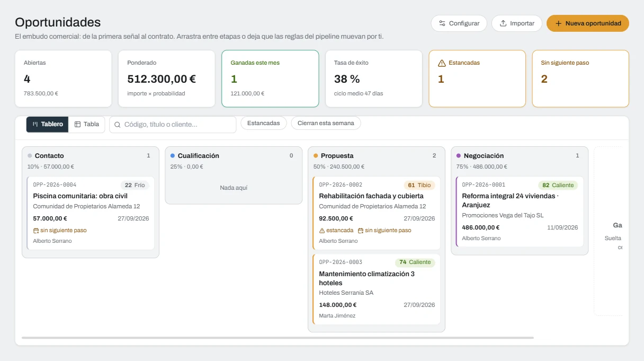This screenshot has width=644, height=361.
Task: Create a Nueva oportunidad
Action: [x=588, y=23]
